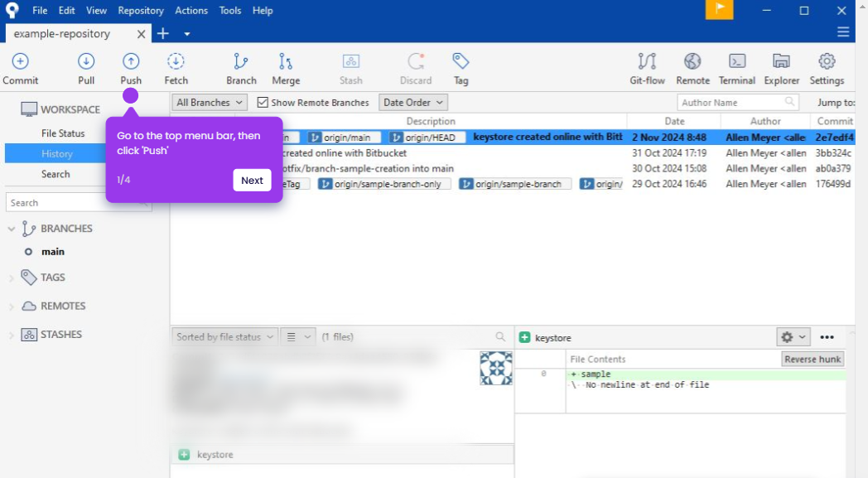Click the author search magnifier icon
868x478 pixels.
(789, 102)
